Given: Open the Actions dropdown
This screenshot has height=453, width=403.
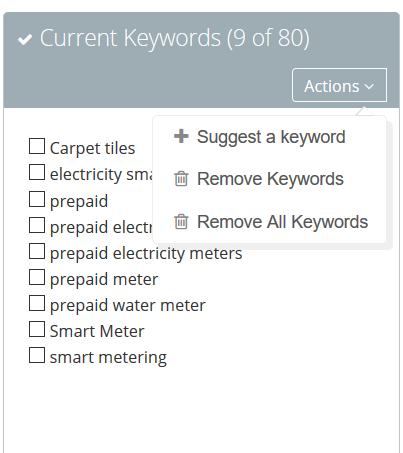Looking at the screenshot, I should [340, 85].
